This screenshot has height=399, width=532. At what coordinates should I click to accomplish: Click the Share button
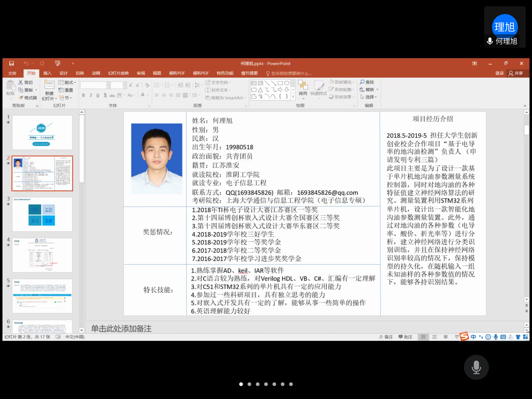pyautogui.click(x=516, y=73)
